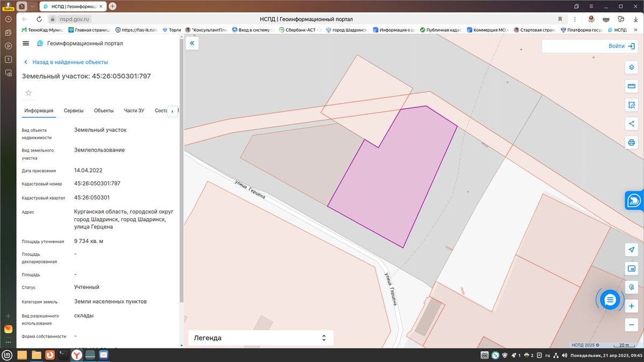This screenshot has height=362, width=644.
Task: Switch to the Объекты tab
Action: pyautogui.click(x=104, y=110)
